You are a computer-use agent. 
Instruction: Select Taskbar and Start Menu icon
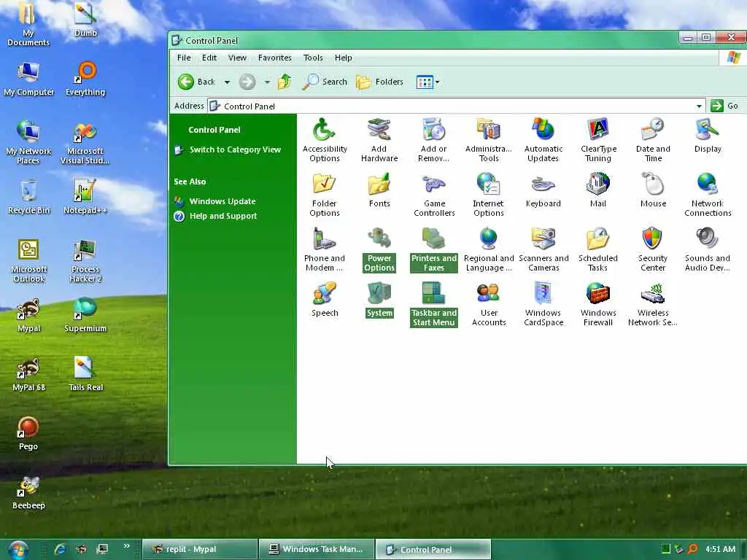(x=434, y=304)
